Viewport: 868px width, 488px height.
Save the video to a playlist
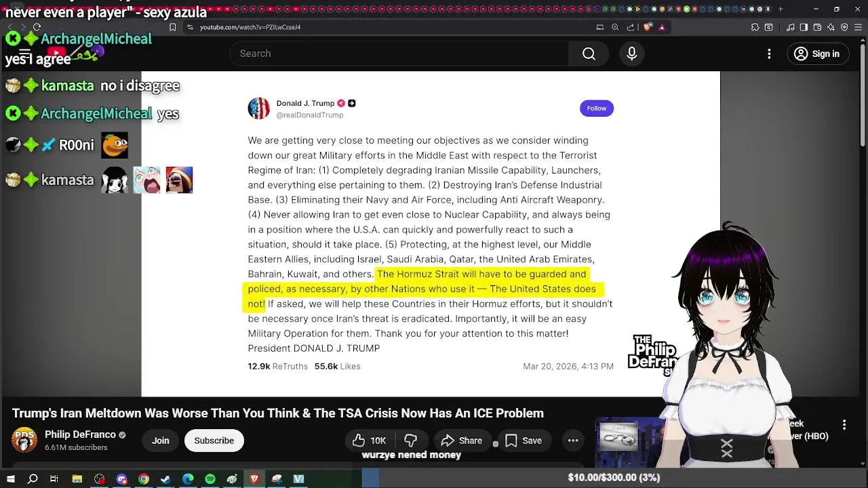[524, 441]
